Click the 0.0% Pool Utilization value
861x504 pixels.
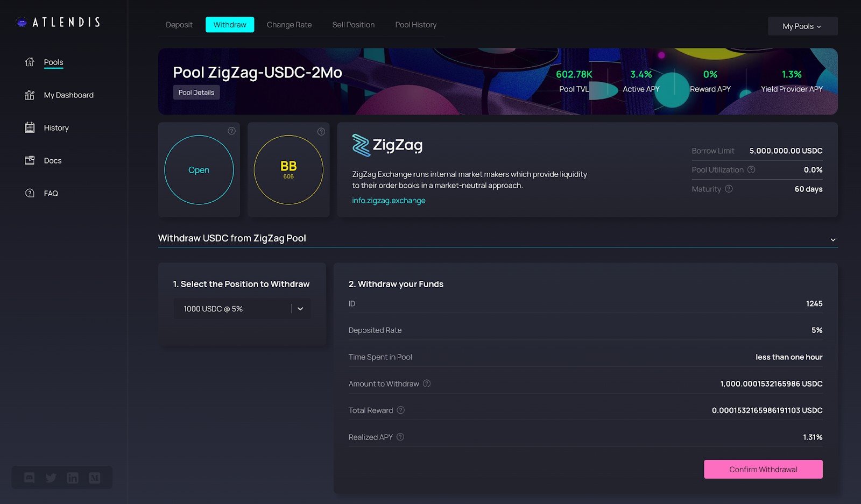813,170
